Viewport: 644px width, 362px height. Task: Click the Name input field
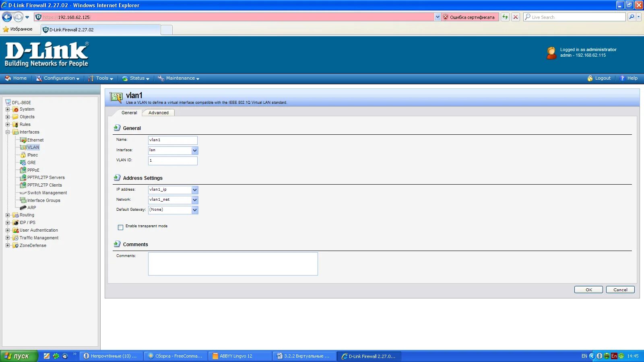click(173, 140)
